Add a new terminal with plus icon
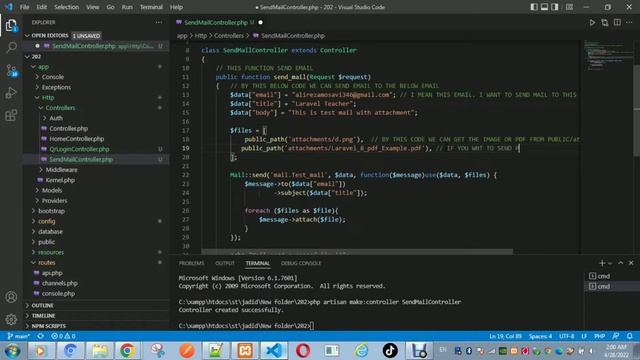Image resolution: width=640 pixels, height=360 pixels. coord(602,263)
